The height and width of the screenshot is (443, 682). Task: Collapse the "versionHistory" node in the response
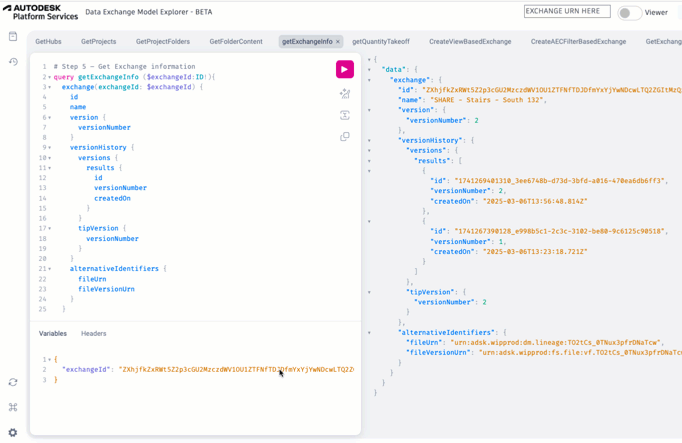[370, 140]
